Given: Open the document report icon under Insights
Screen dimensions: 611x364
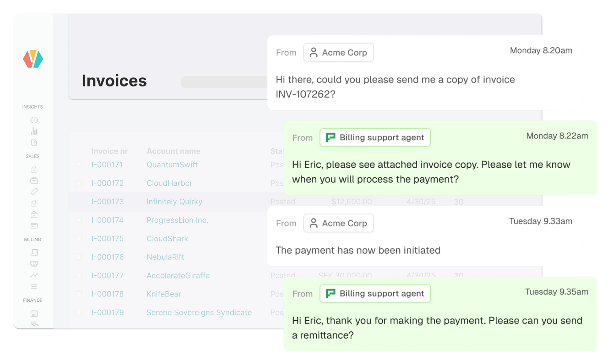Looking at the screenshot, I should [34, 143].
